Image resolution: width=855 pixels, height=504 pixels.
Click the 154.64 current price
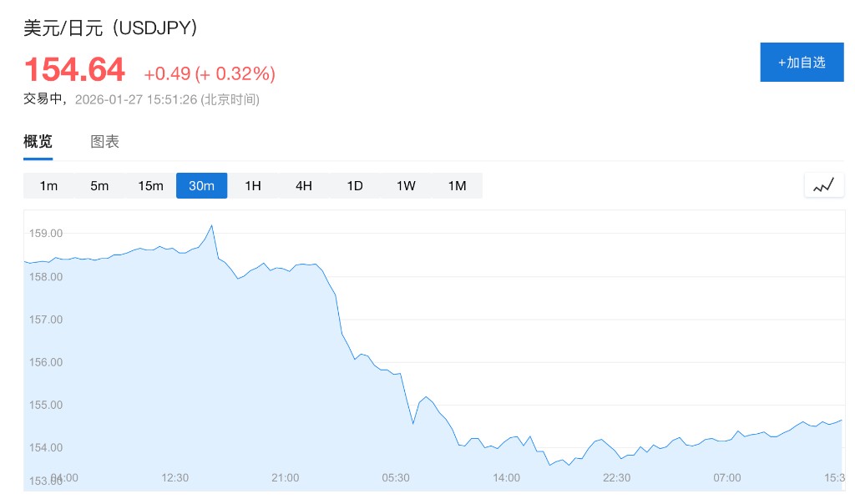click(x=74, y=70)
